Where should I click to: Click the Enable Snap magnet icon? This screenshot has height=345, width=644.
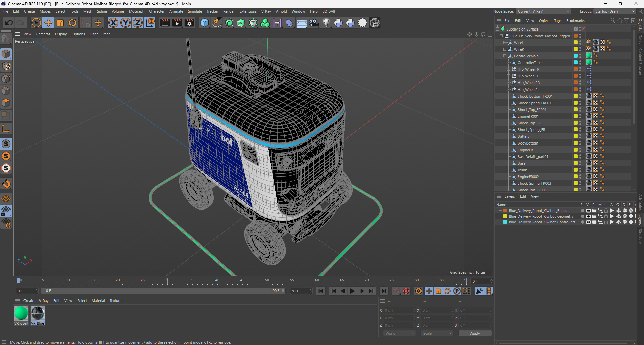click(x=6, y=183)
